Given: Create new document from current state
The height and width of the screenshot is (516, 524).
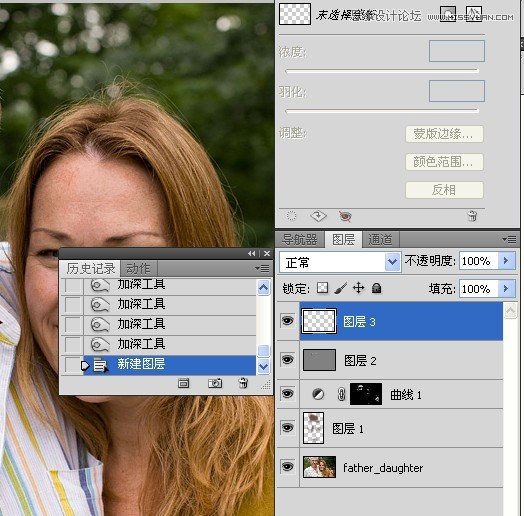Looking at the screenshot, I should click(183, 383).
